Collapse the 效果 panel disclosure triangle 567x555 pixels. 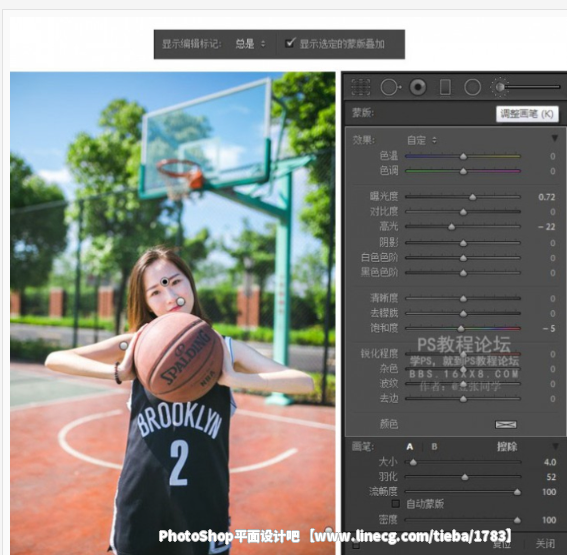click(554, 138)
